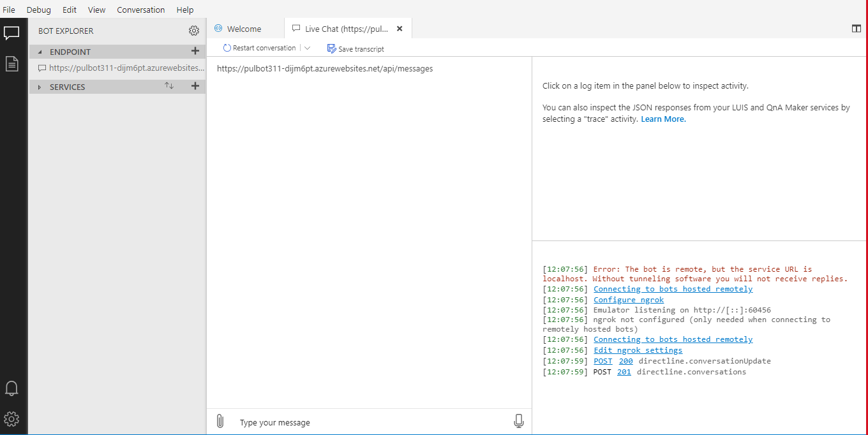Image resolution: width=868 pixels, height=435 pixels.
Task: Open the Conversation menu
Action: click(141, 10)
